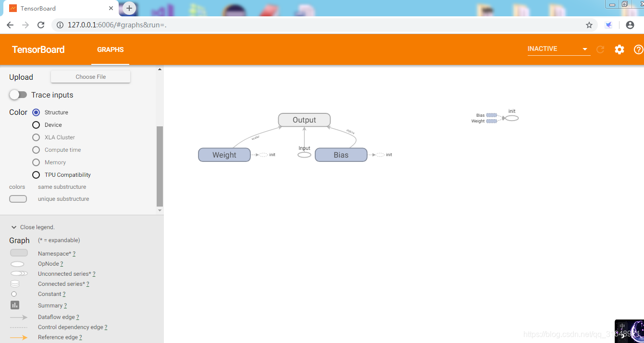Select the auxiliary Weight node chip
644x343 pixels.
point(491,121)
